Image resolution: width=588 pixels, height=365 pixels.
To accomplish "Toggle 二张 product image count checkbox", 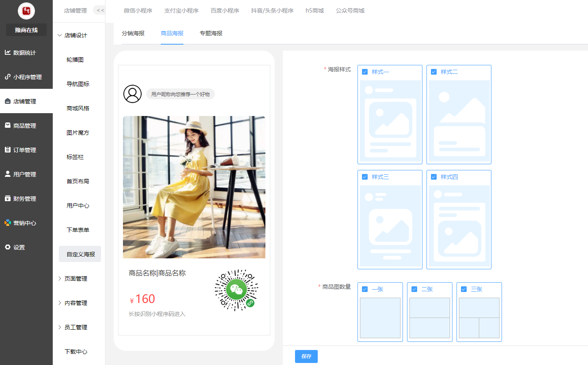I will click(414, 289).
